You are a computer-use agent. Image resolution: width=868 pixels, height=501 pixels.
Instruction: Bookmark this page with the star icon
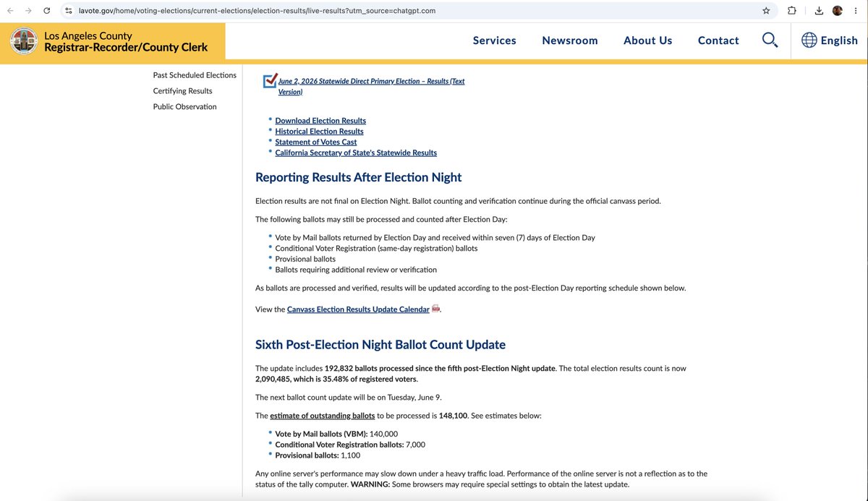[x=766, y=11]
